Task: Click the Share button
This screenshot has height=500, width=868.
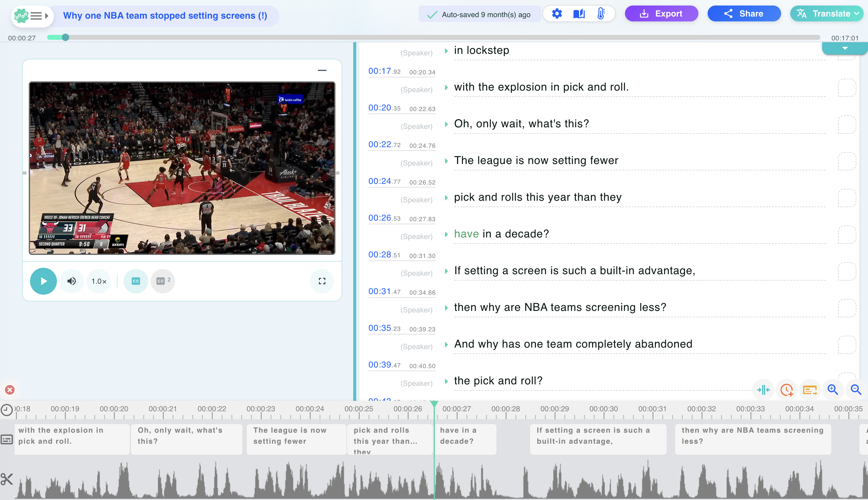Action: point(744,14)
